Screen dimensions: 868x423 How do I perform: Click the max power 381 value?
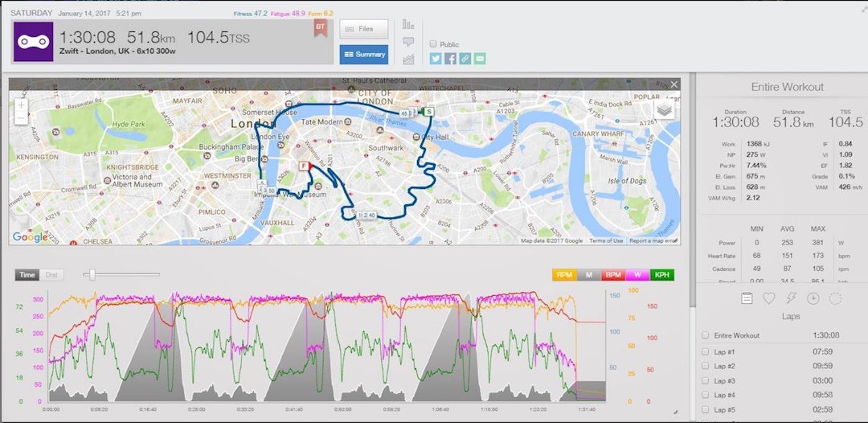[x=818, y=243]
